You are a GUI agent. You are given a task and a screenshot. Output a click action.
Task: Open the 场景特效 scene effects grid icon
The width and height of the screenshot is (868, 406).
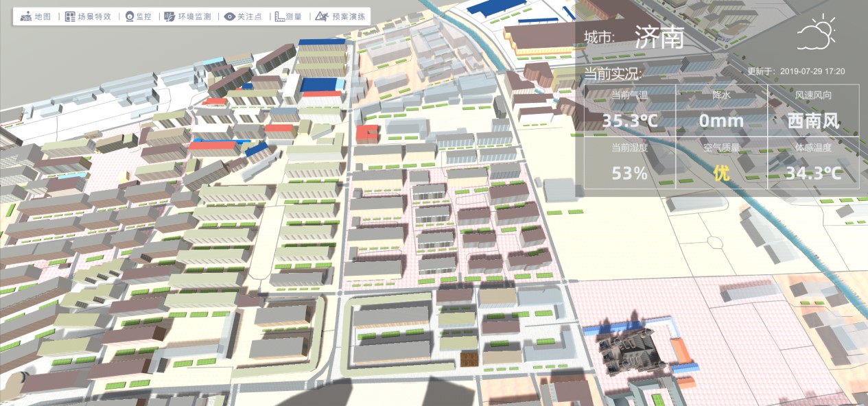coord(70,16)
